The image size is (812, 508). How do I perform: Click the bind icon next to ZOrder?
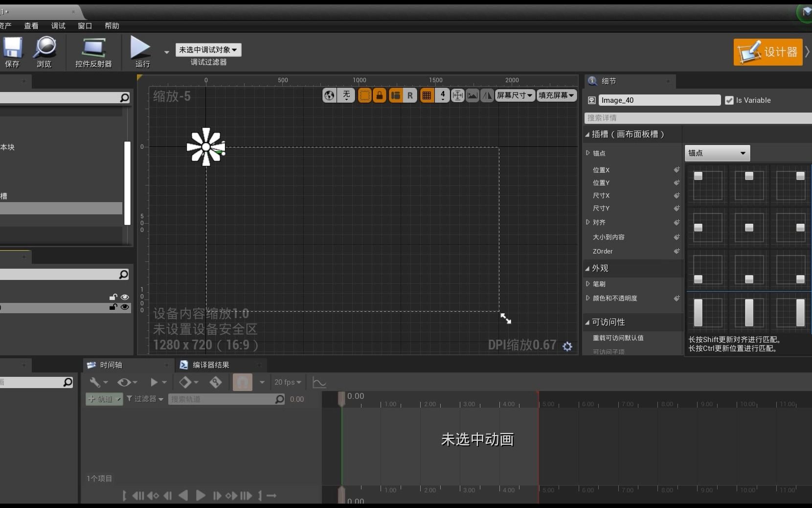point(677,251)
